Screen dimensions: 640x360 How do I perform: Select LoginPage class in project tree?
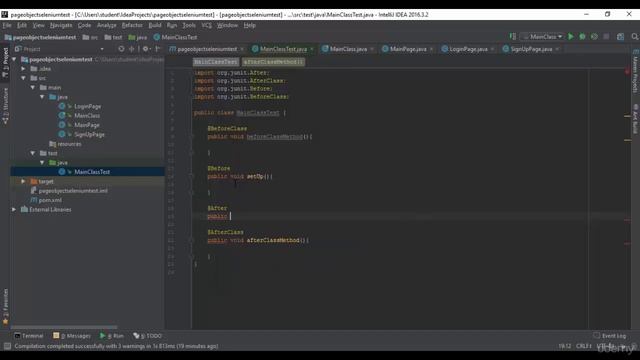click(x=87, y=106)
